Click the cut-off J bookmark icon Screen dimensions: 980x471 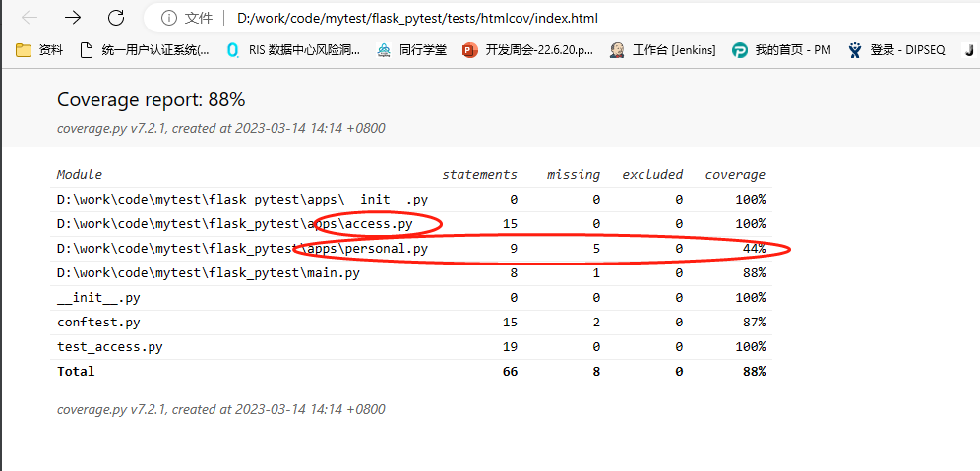(x=969, y=50)
